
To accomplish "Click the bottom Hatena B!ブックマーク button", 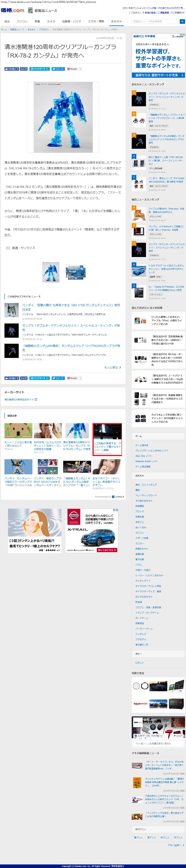I will pyautogui.click(x=40, y=378).
